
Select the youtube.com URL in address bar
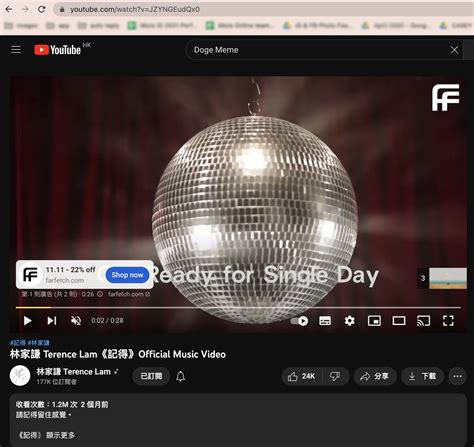coord(135,9)
